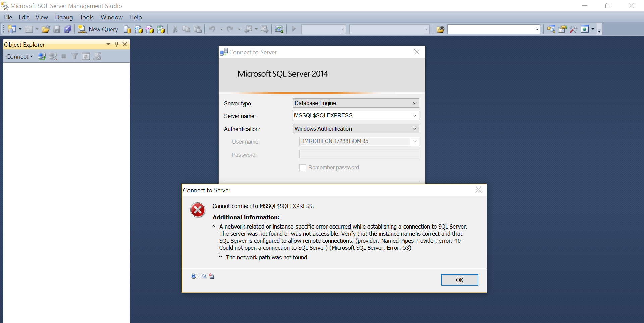
Task: Open the Undo history dropdown arrow
Action: tap(221, 29)
